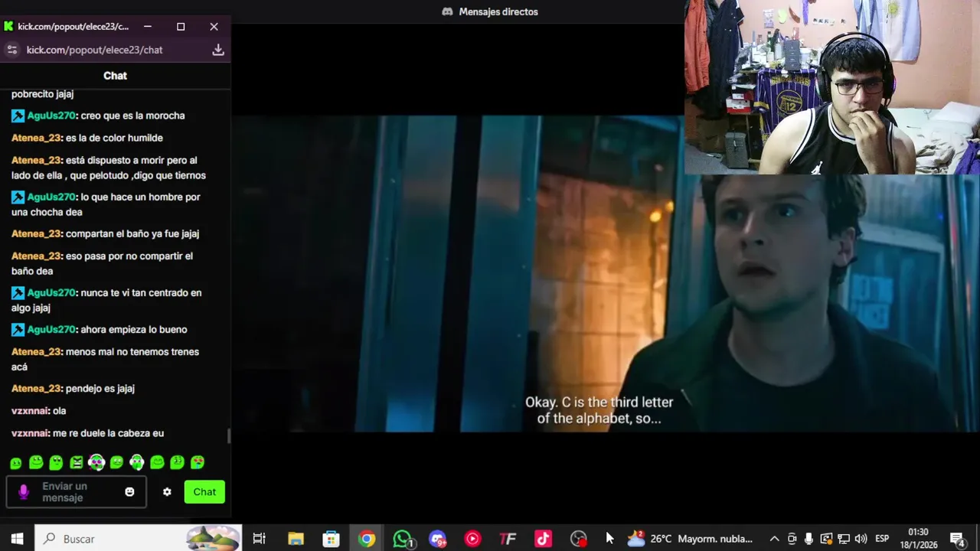The height and width of the screenshot is (551, 980).
Task: Open the TF app in taskbar
Action: coord(508,539)
